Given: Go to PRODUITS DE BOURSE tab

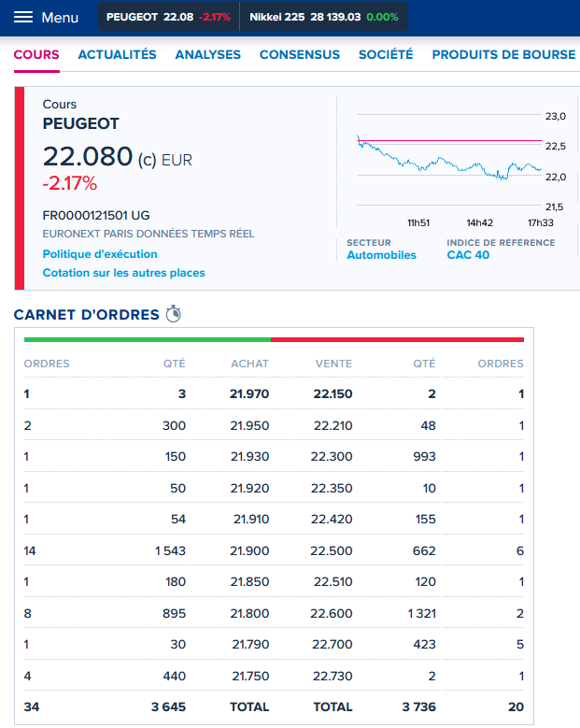Looking at the screenshot, I should (x=504, y=55).
